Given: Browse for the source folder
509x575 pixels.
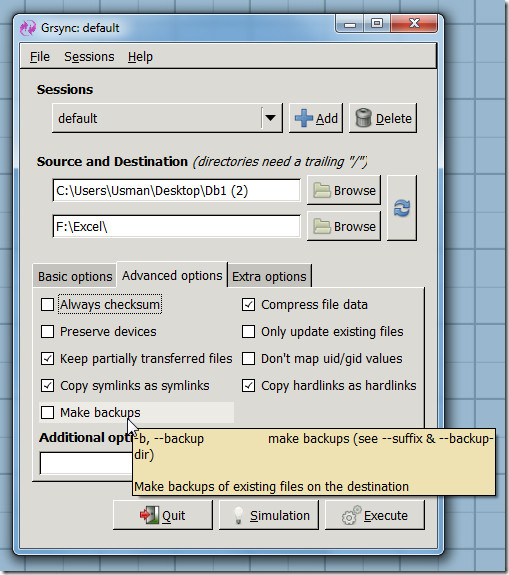Looking at the screenshot, I should click(344, 190).
